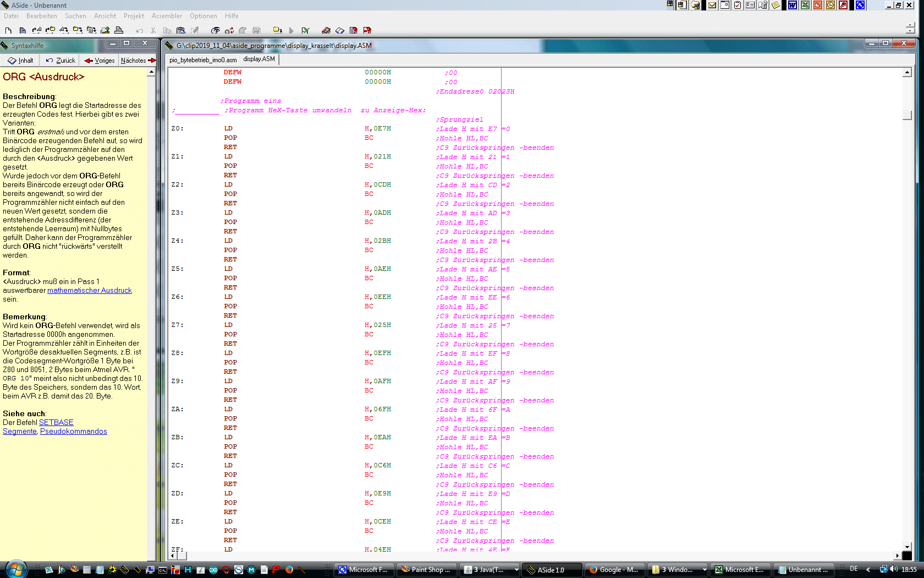Image resolution: width=924 pixels, height=578 pixels.
Task: Click the toolbar scroll up stepper arrow
Action: click(x=910, y=25)
